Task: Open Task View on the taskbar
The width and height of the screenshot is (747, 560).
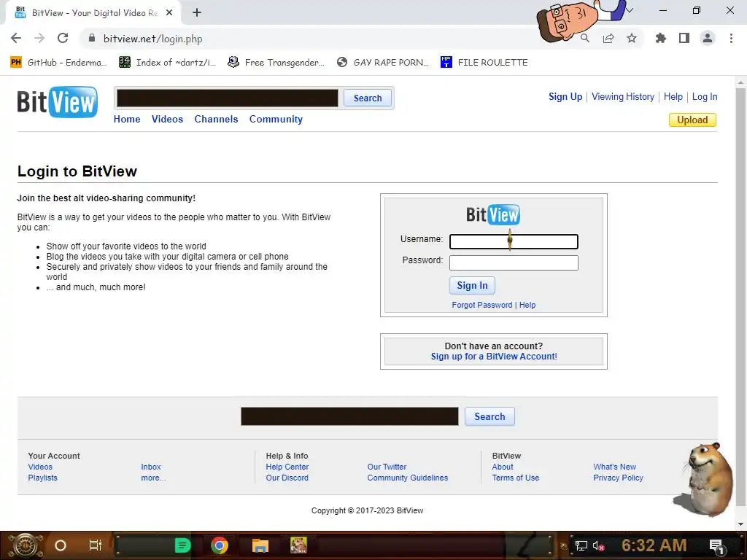Action: coord(96,545)
